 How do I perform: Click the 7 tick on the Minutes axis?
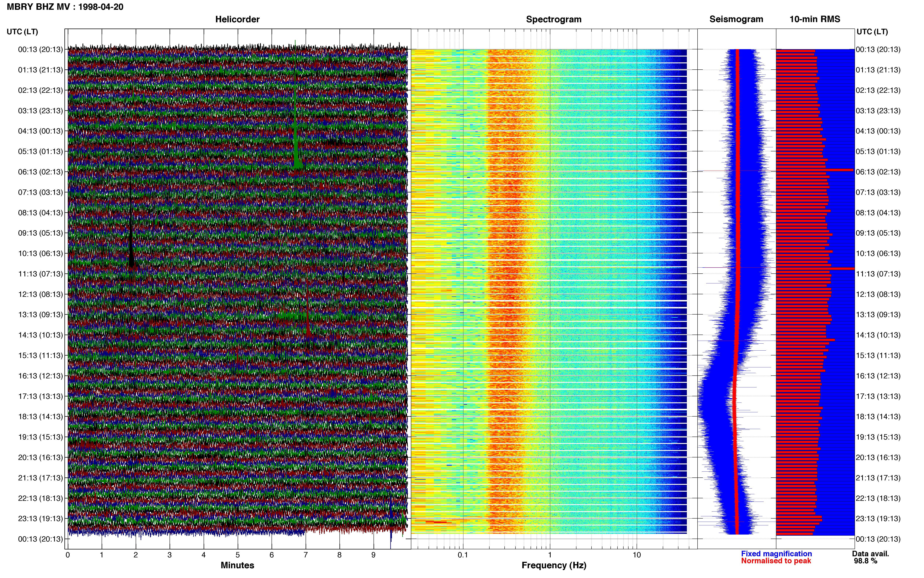[306, 555]
